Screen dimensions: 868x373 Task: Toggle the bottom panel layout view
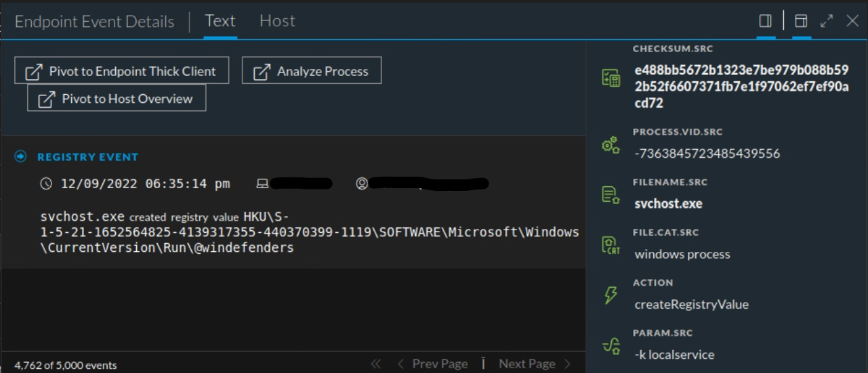(x=801, y=22)
